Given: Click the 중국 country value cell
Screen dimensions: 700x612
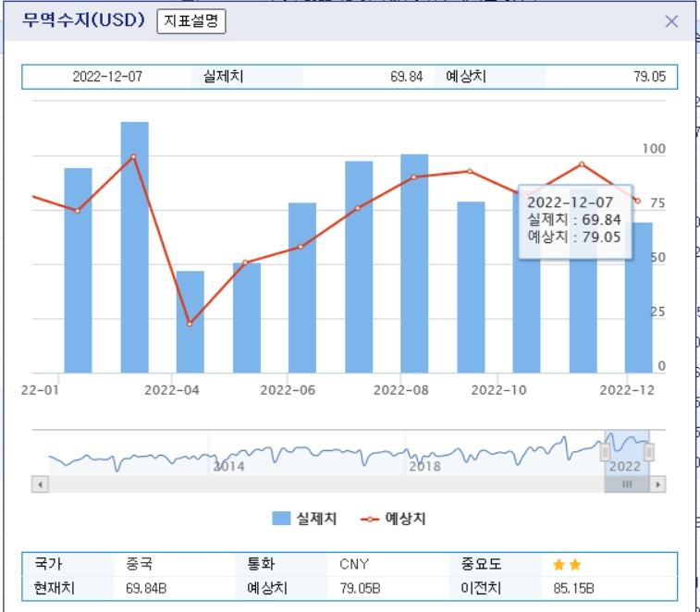Looking at the screenshot, I should [x=139, y=564].
